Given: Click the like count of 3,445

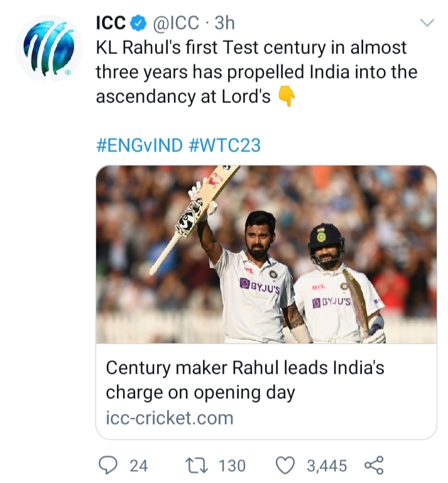Looking at the screenshot, I should click(326, 465).
